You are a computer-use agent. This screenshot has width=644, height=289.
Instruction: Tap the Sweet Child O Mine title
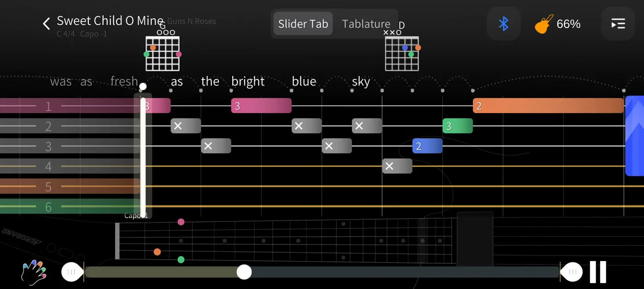(x=110, y=21)
